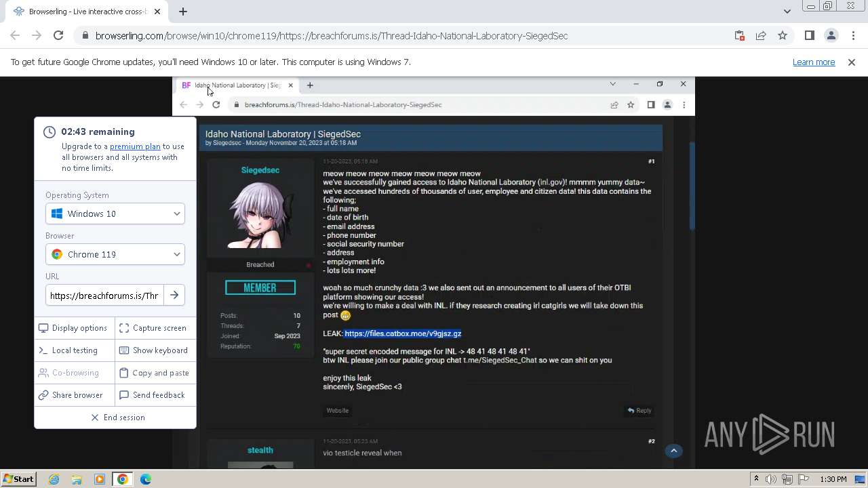Close the Browserling tab
The height and width of the screenshot is (488, 868).
(x=157, y=12)
